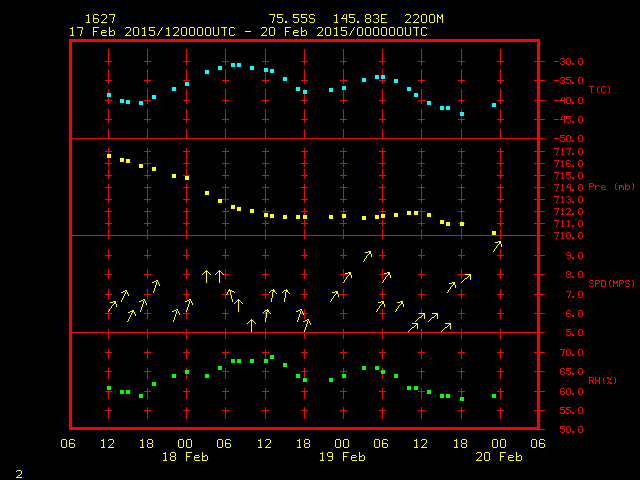The width and height of the screenshot is (640, 480).
Task: Pick the 8.0 wind speed tick label
Action: pos(574,275)
